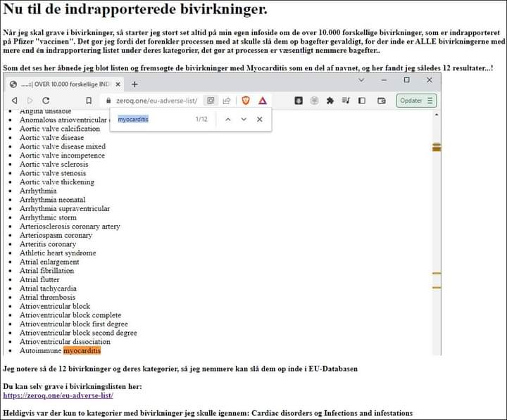The image size is (507, 420).
Task: Open the extensions puzzle piece icon
Action: click(x=330, y=101)
